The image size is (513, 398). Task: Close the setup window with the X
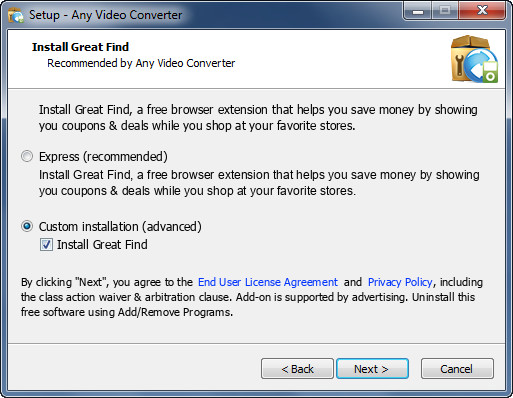pyautogui.click(x=482, y=12)
